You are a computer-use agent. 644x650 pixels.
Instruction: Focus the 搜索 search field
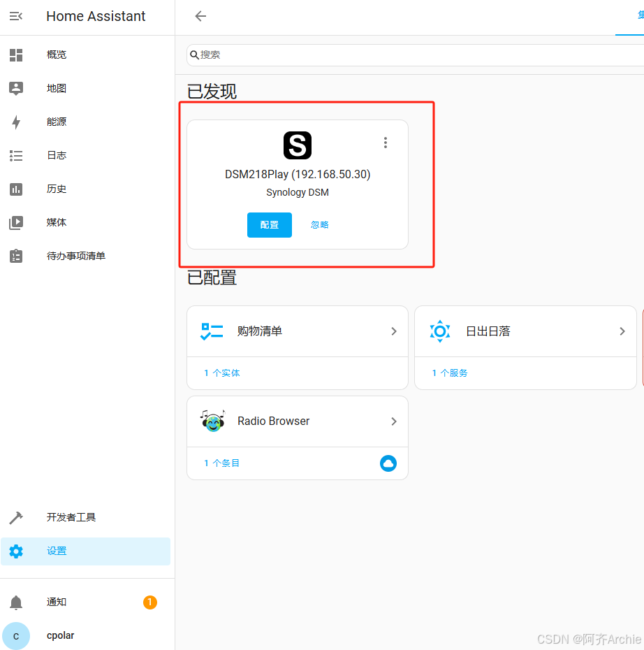click(x=415, y=55)
